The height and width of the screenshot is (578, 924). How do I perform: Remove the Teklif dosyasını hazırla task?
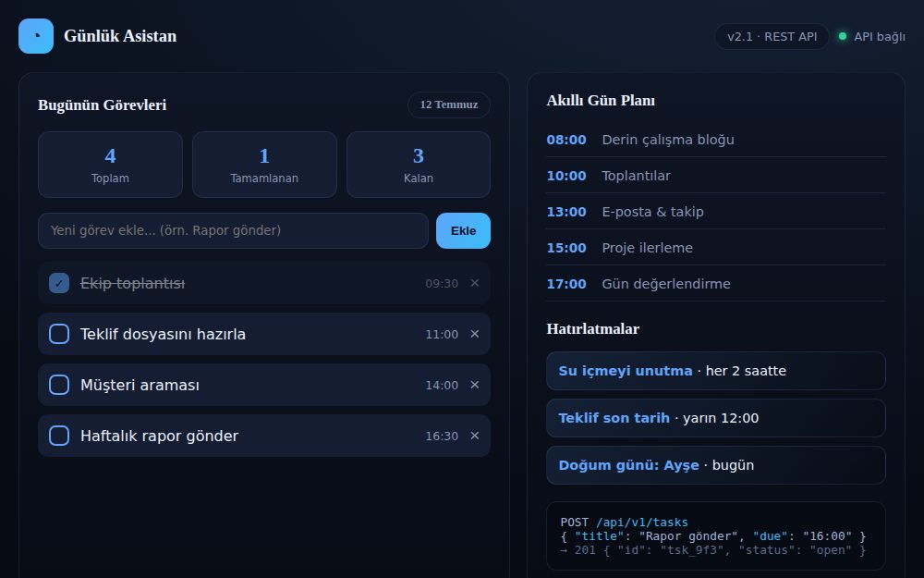click(474, 334)
